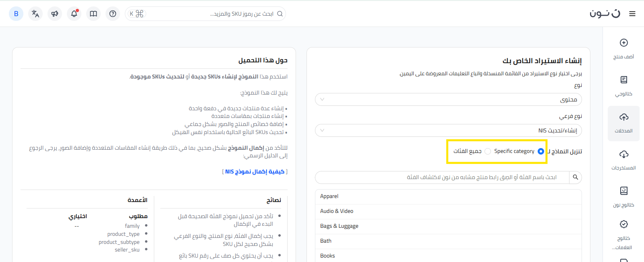Click the hamburger menu icon
Viewport: 644px width, 262px height.
pyautogui.click(x=632, y=14)
